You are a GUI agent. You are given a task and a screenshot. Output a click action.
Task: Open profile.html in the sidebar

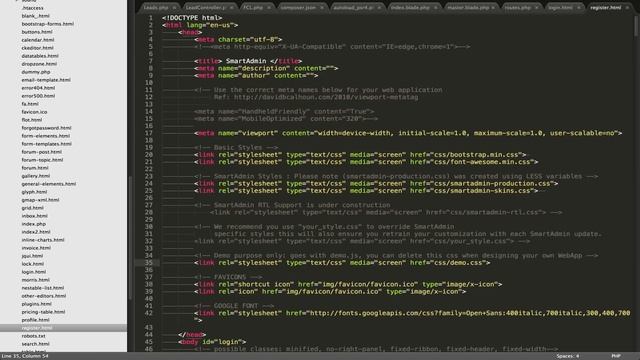(36, 320)
